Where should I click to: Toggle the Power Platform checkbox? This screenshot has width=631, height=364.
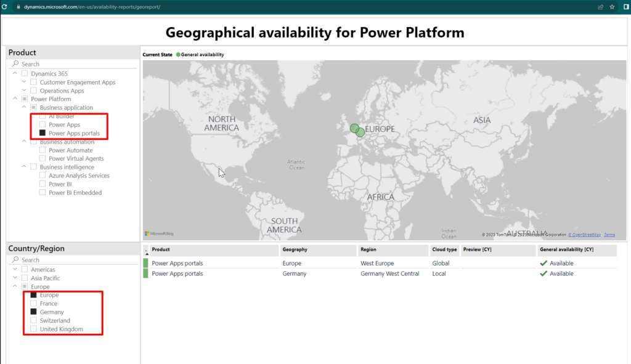point(25,99)
